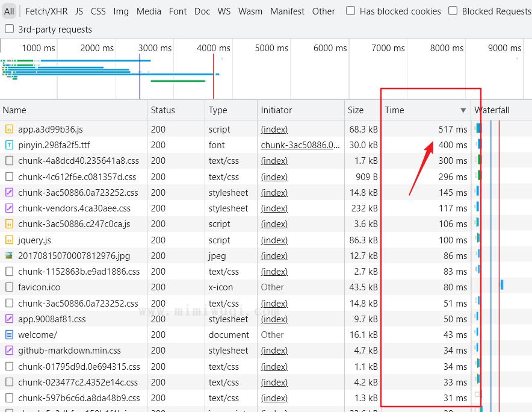Check the 3rd-party requests checkbox
Screen dimensions: 532x412
[x=9, y=29]
